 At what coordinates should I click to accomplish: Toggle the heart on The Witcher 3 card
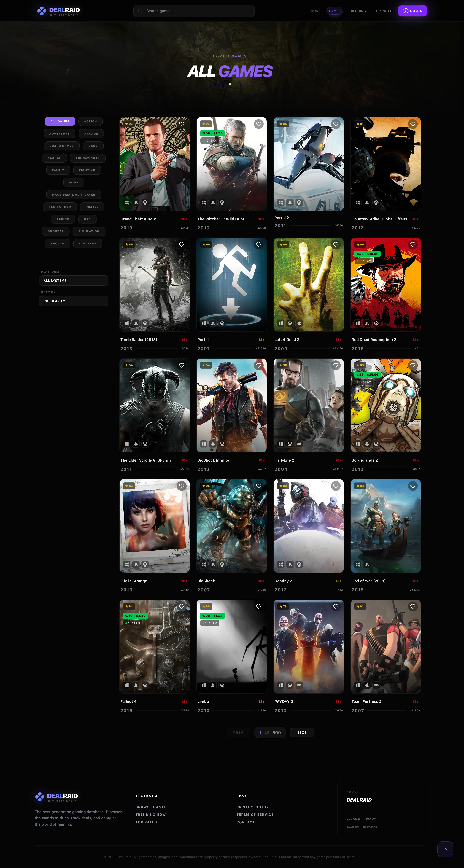pos(259,124)
